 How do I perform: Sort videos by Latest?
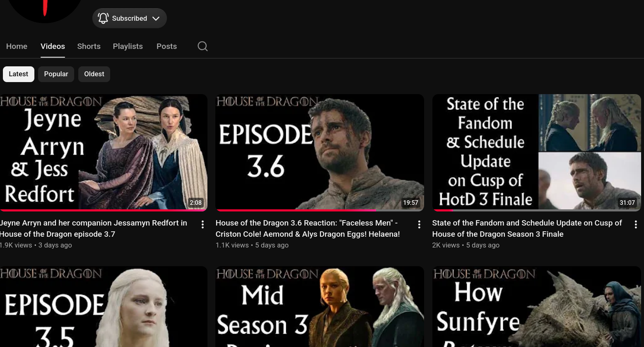tap(19, 74)
